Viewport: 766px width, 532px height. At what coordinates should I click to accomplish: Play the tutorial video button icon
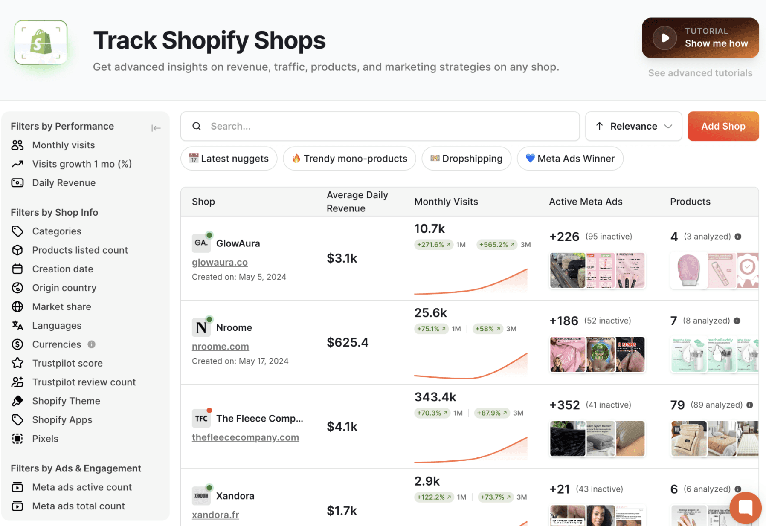pyautogui.click(x=665, y=38)
